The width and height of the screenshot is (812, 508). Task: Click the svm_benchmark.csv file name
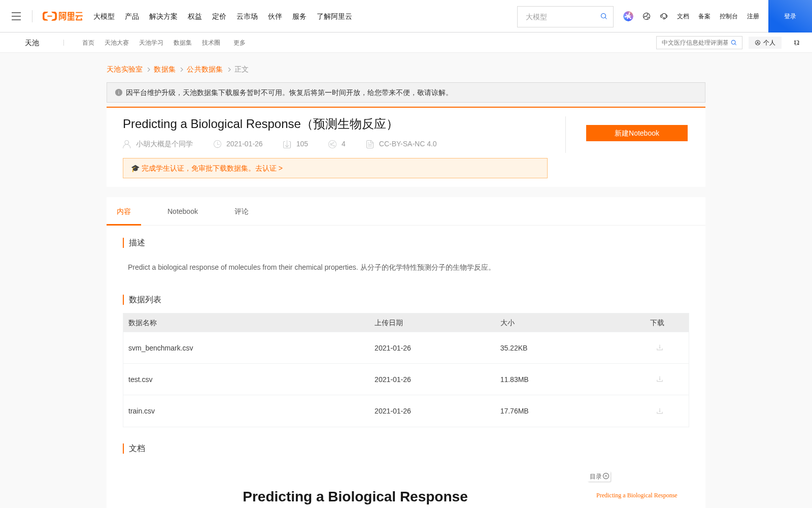click(161, 348)
